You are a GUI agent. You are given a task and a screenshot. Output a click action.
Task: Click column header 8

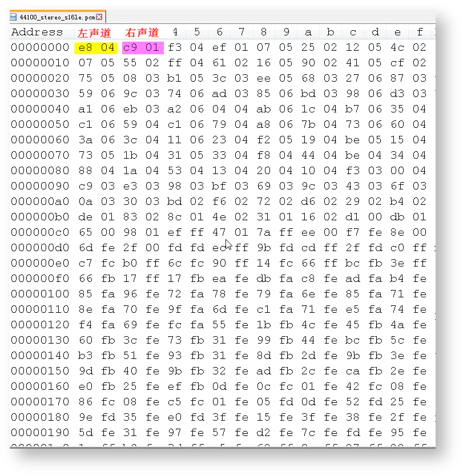[264, 33]
